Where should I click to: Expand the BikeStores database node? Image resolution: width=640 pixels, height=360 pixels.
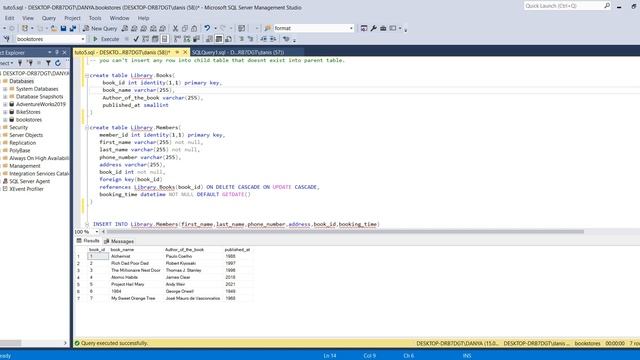[5, 112]
